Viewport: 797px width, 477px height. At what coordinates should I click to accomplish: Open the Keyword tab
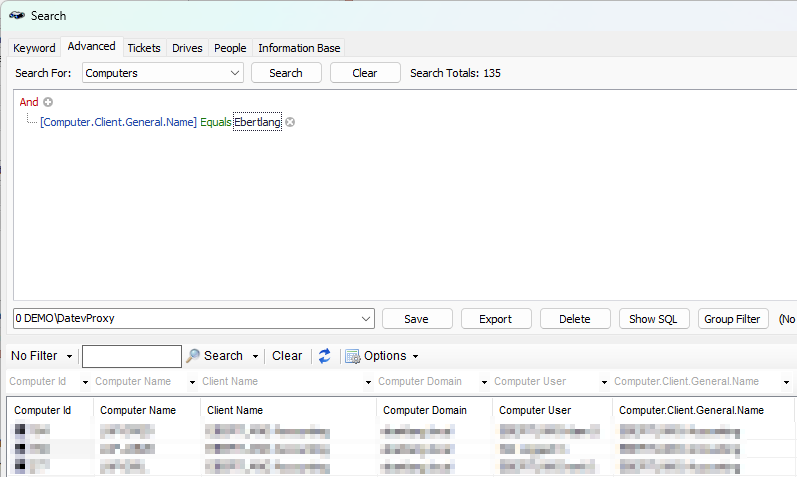point(34,48)
